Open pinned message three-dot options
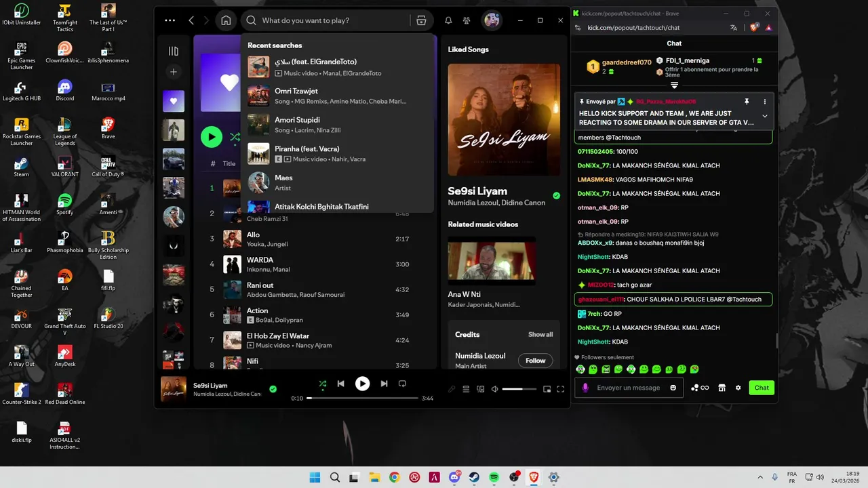This screenshot has width=868, height=488. click(765, 102)
